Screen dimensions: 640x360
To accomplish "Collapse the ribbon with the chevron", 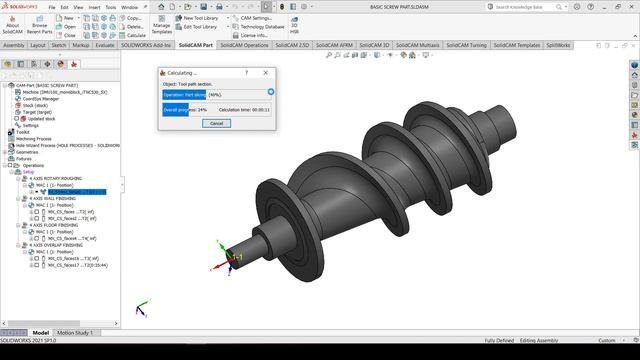I will 635,36.
